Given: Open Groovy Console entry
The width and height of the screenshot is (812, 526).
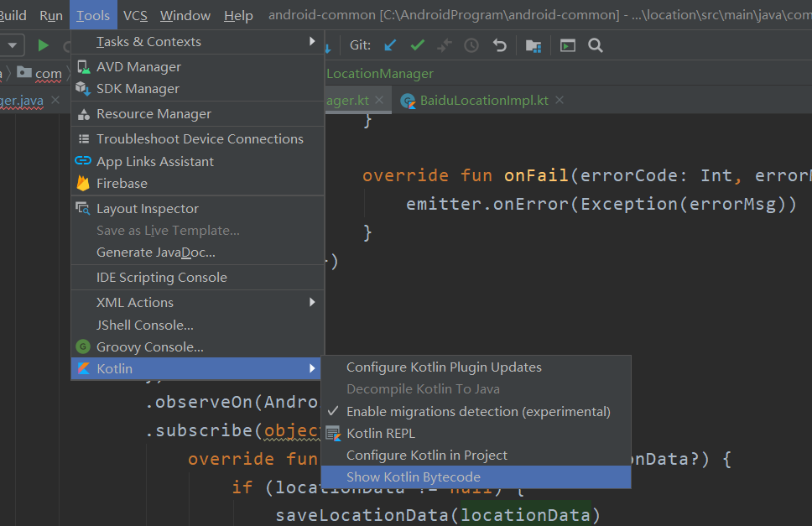Looking at the screenshot, I should (197, 346).
